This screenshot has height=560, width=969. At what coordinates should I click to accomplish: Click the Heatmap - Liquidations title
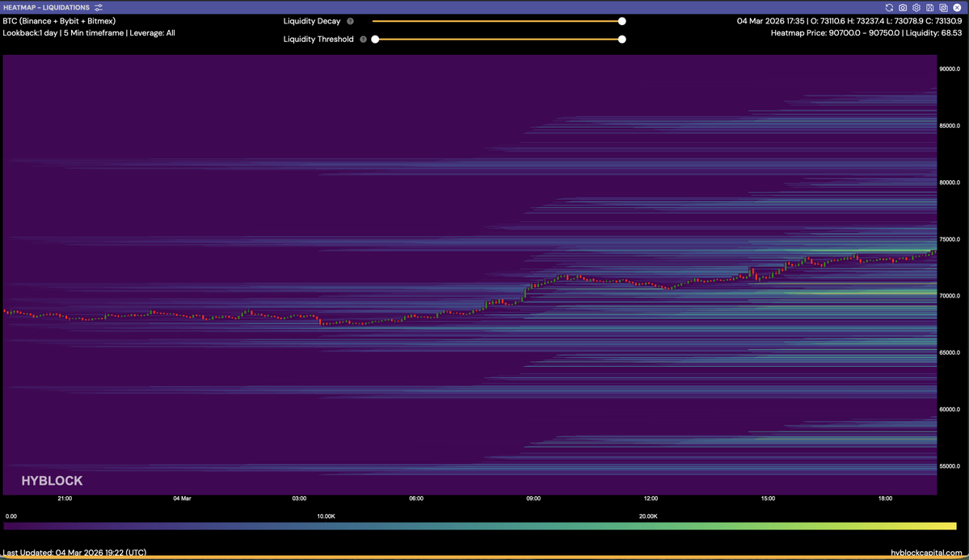(46, 7)
